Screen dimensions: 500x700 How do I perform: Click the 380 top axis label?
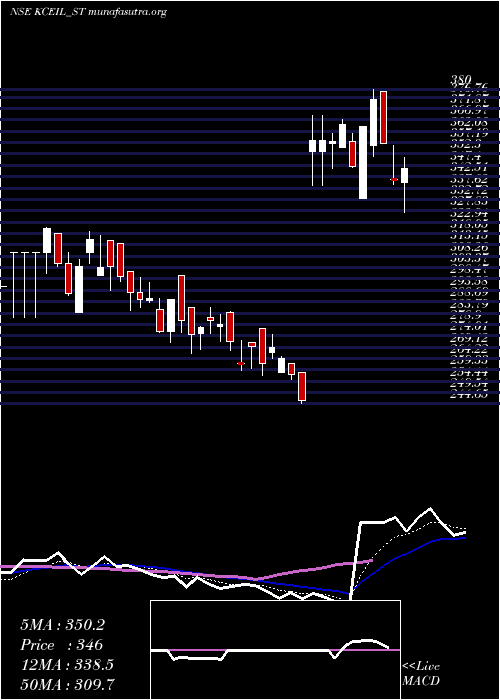coord(459,80)
